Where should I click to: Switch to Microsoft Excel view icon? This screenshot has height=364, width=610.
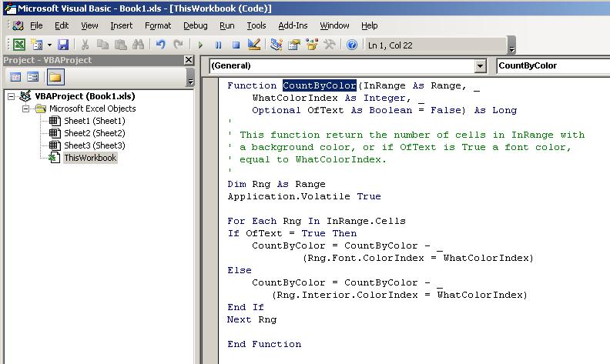coord(19,45)
